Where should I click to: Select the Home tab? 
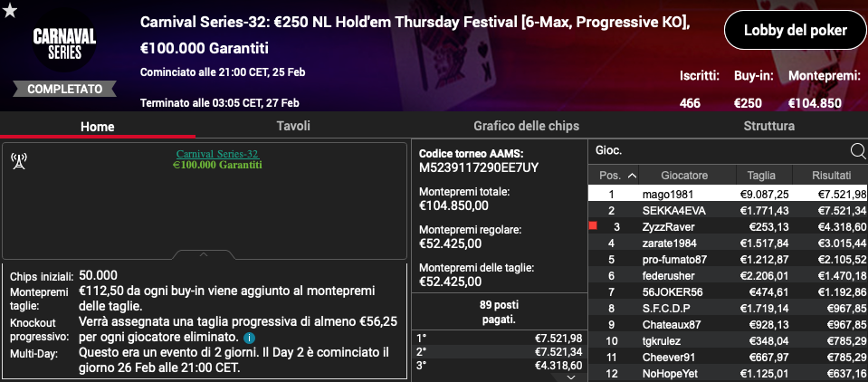98,126
